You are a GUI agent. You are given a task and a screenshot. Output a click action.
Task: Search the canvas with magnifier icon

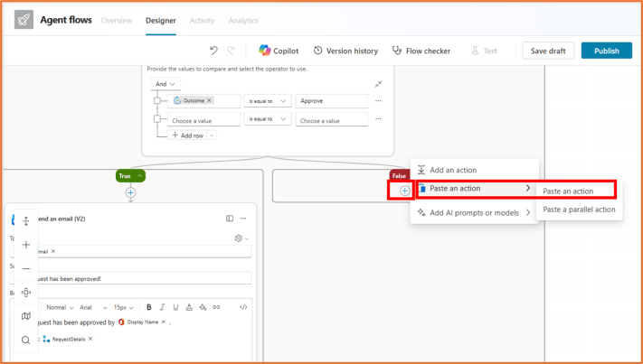pyautogui.click(x=26, y=341)
